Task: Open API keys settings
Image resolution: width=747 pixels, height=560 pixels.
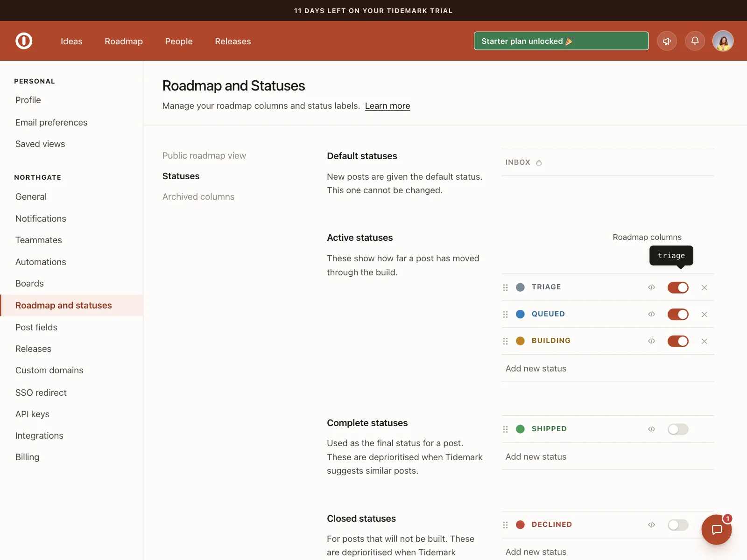Action: click(x=32, y=414)
